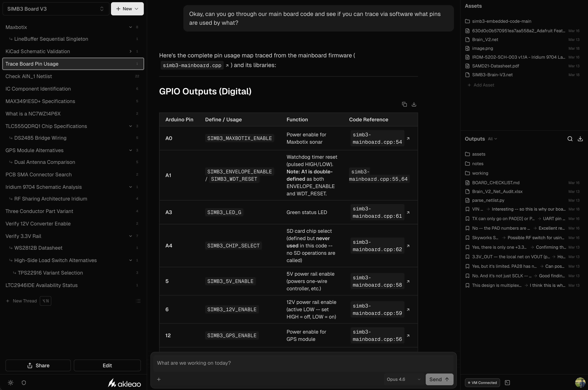Open the terminal panel icon
588x390 pixels.
[507, 382]
